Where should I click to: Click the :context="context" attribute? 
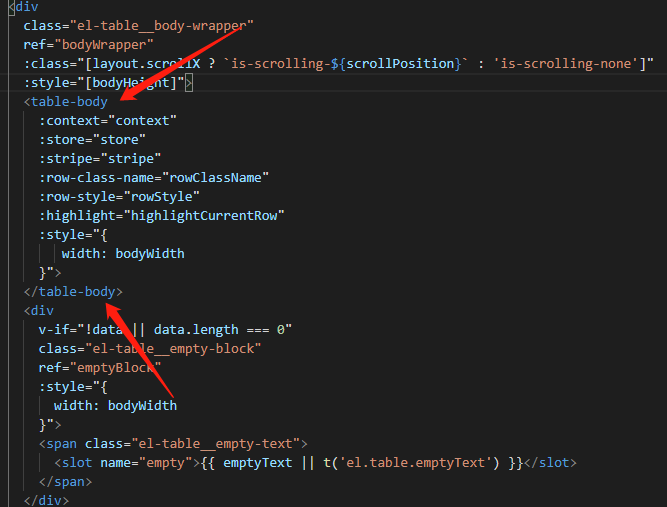pos(108,121)
